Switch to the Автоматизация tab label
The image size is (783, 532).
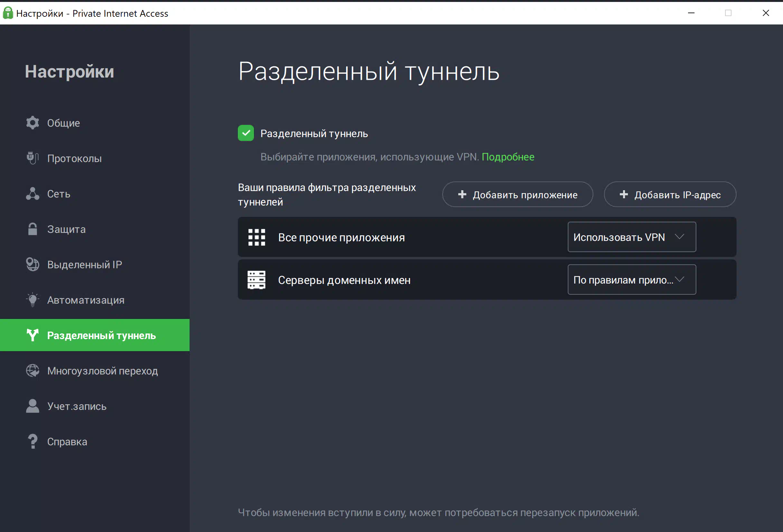(86, 300)
